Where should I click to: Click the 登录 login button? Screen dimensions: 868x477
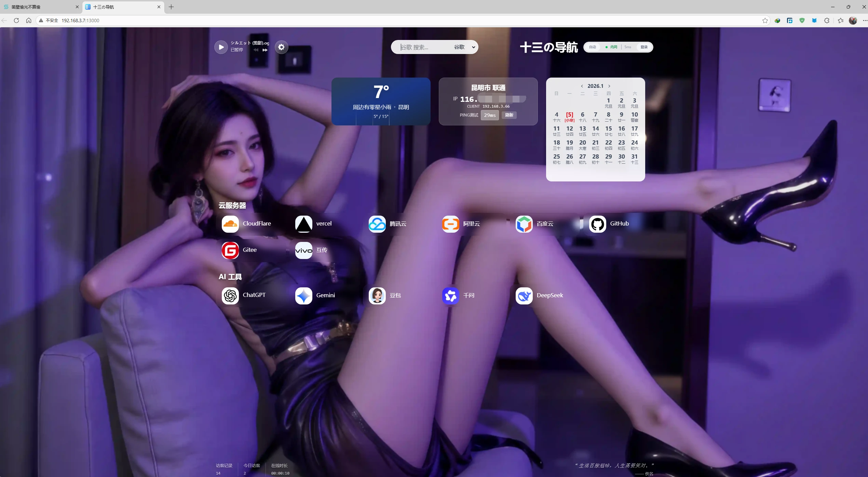click(644, 47)
